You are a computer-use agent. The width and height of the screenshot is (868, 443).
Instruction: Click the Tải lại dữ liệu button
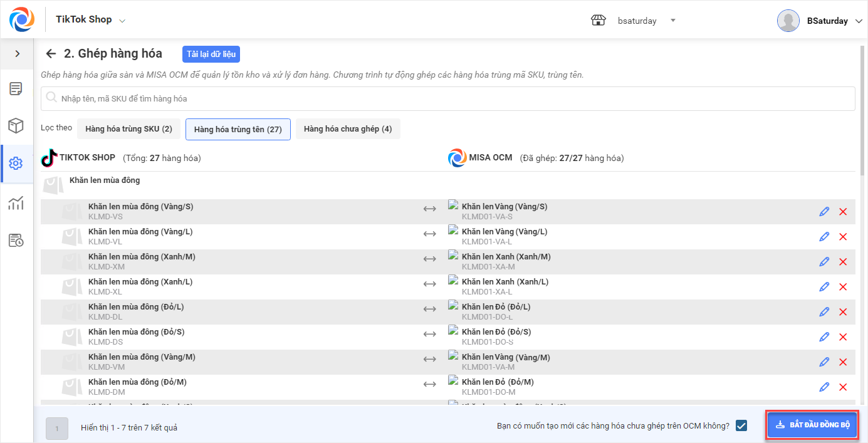211,55
